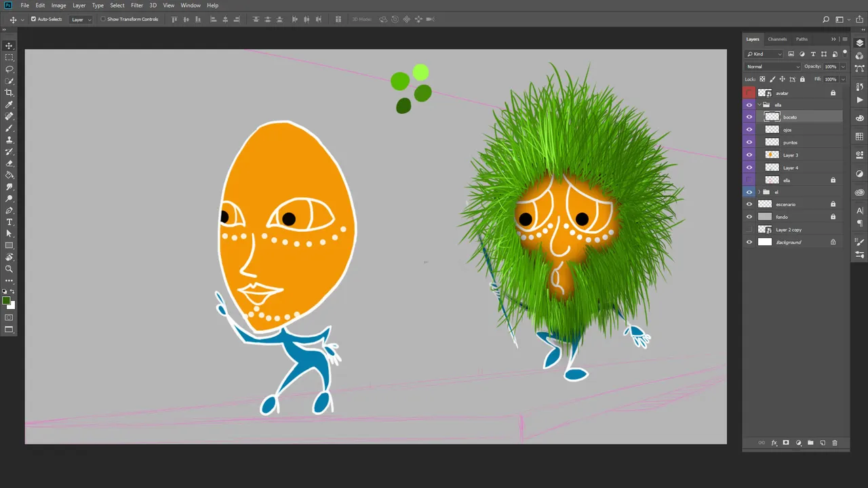Select the Clone Stamp tool

pos(9,140)
